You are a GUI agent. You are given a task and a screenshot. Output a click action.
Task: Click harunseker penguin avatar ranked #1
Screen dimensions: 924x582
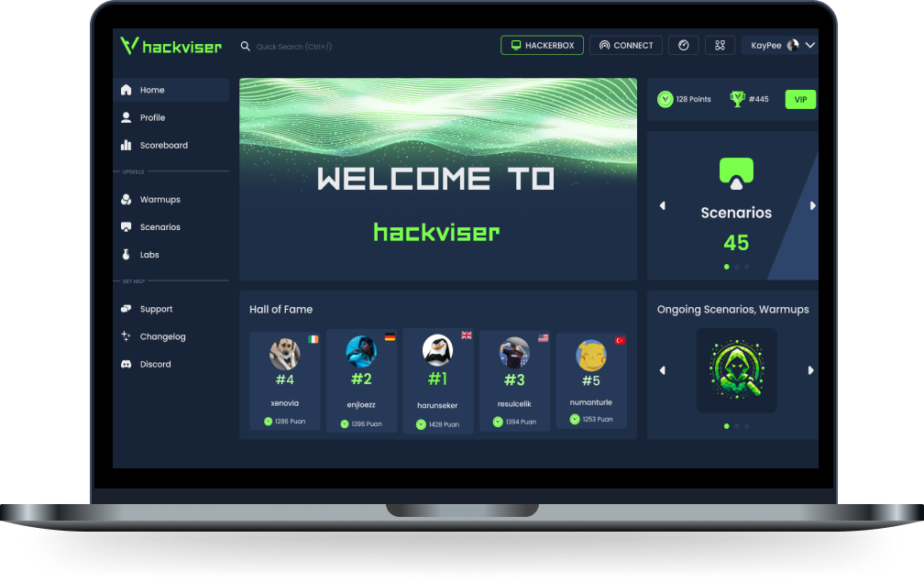click(438, 350)
